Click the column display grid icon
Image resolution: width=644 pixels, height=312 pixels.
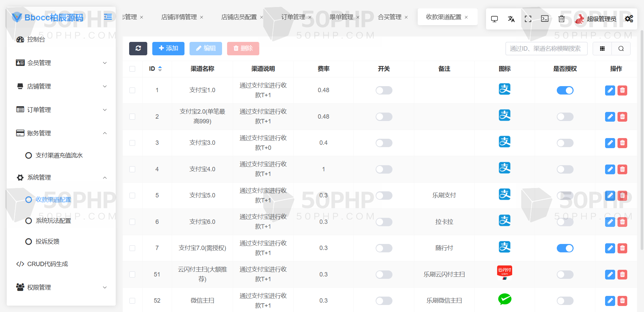(x=602, y=49)
